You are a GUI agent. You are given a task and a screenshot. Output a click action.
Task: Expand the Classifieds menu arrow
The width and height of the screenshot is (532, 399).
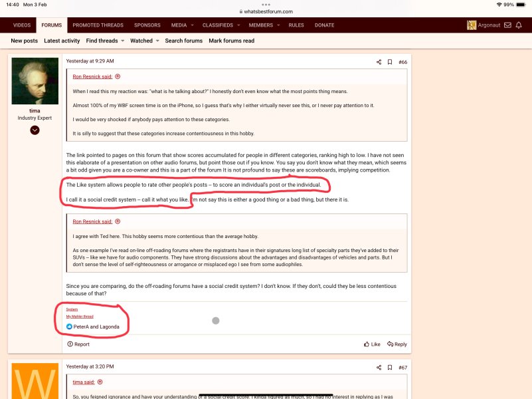238,25
